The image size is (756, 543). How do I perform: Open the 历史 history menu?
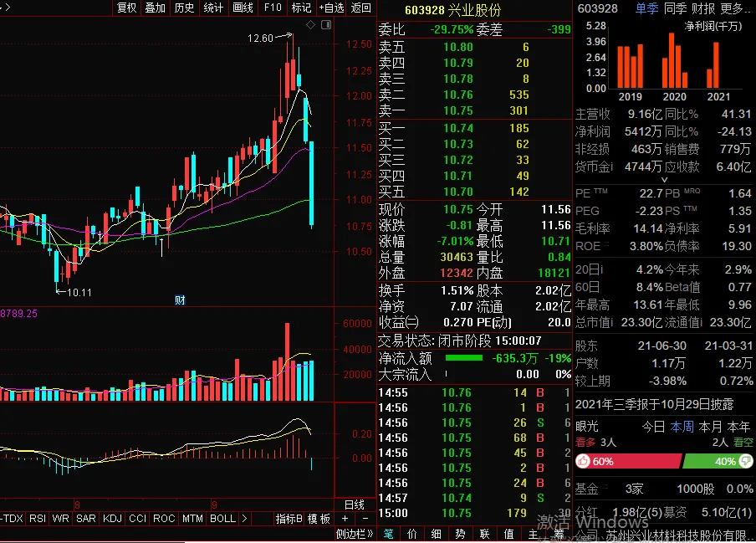coord(184,8)
